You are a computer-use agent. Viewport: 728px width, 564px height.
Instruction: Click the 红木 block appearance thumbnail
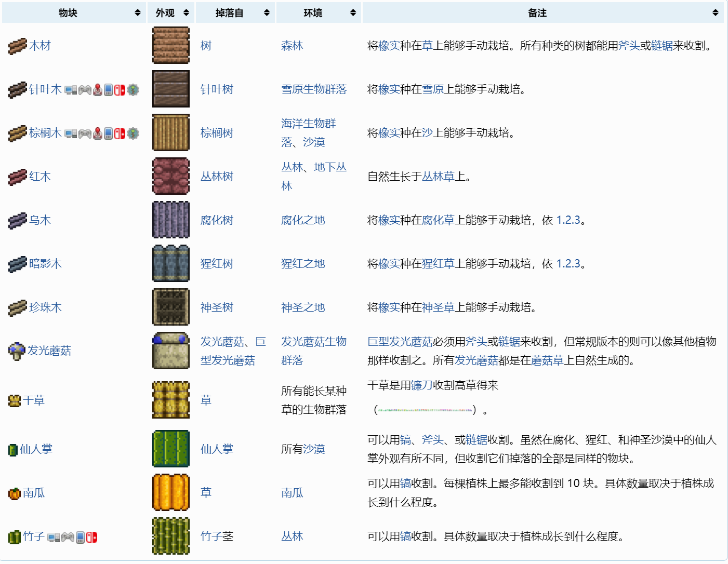[171, 177]
